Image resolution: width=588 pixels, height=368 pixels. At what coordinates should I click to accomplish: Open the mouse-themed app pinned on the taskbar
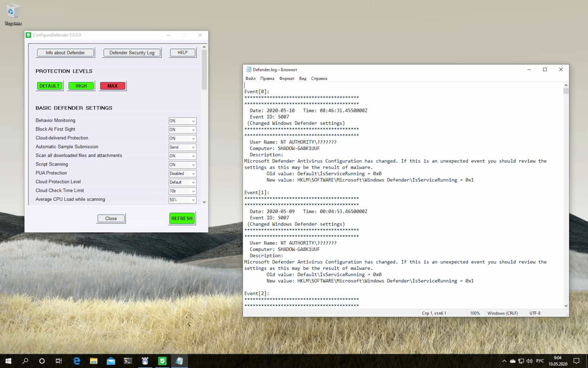[x=145, y=361]
